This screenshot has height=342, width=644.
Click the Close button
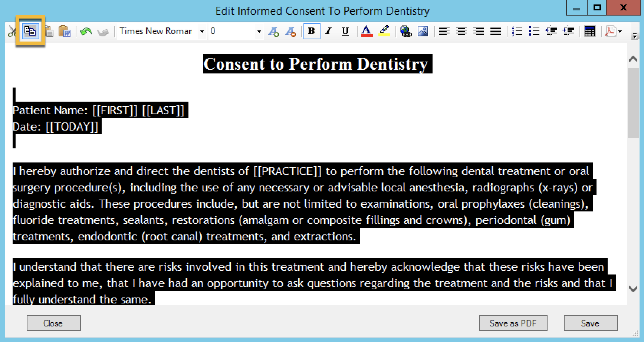pos(53,323)
